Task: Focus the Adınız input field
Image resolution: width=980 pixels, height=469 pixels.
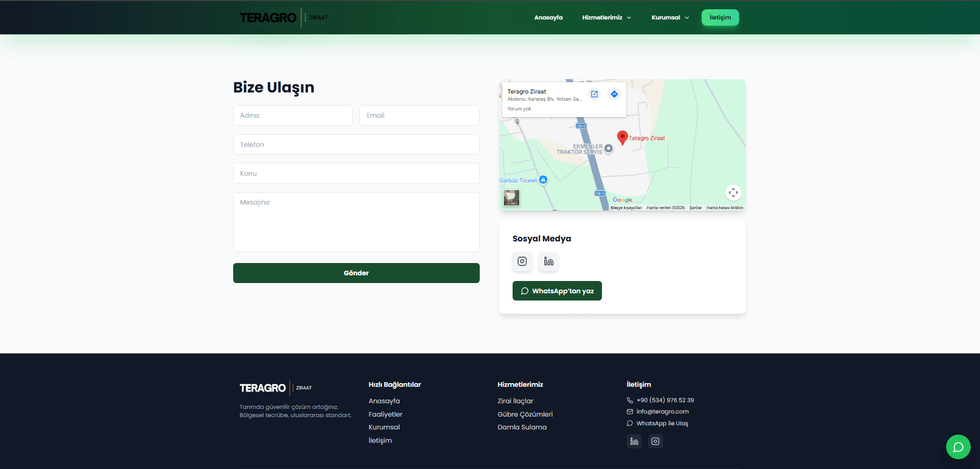Action: pos(293,116)
